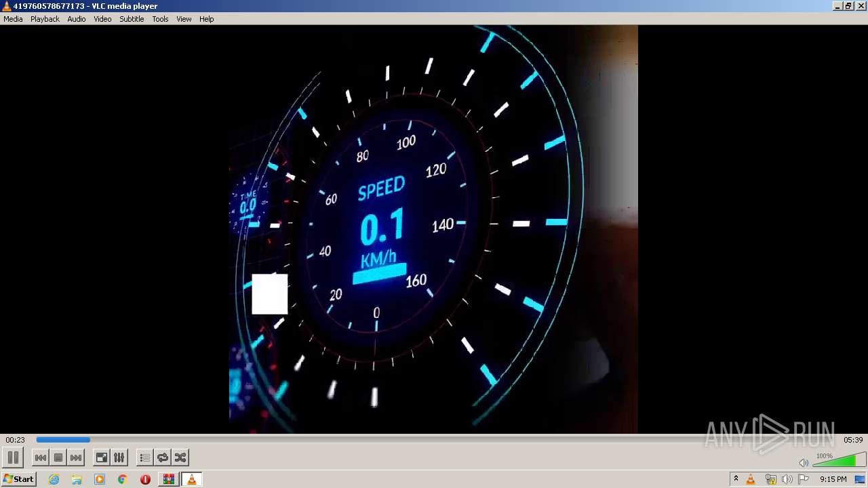The image size is (868, 488).
Task: Launch Google Chrome from taskbar
Action: tap(122, 479)
